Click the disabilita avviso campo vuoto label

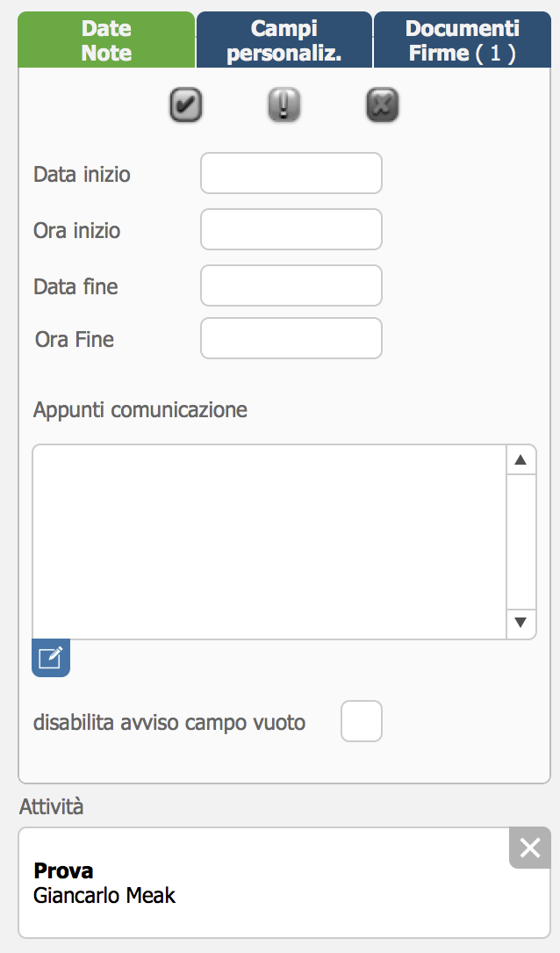click(x=169, y=723)
